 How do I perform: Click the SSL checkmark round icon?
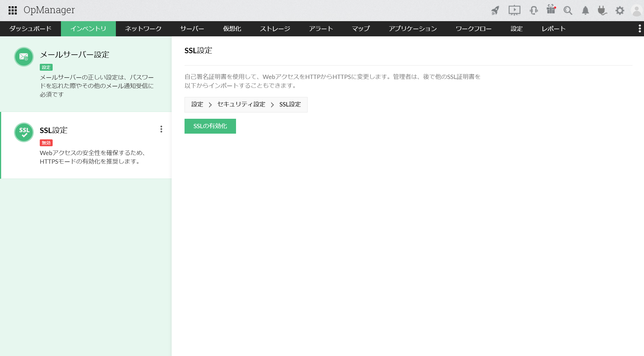(x=24, y=132)
